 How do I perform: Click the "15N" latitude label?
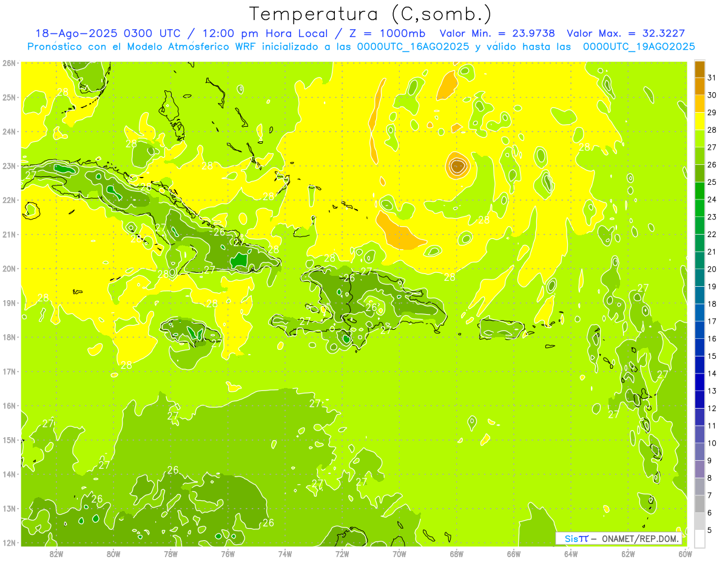pos(9,440)
